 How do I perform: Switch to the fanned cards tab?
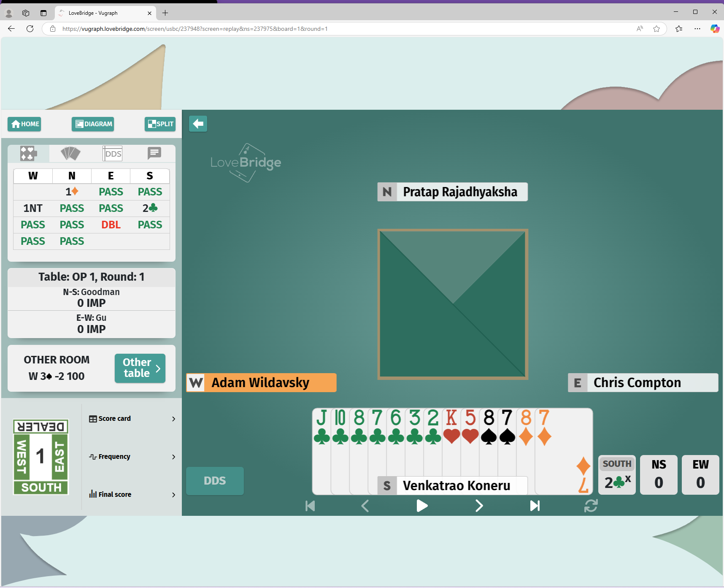70,154
